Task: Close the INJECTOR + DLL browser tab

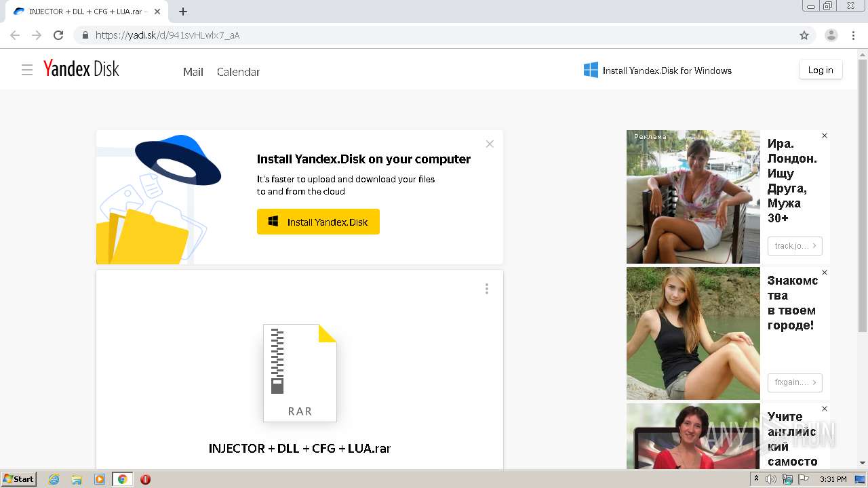Action: (x=157, y=12)
